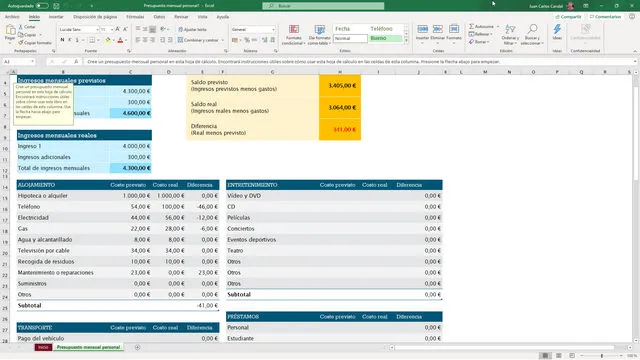The image size is (640, 360).
Task: Click the Buscar search box
Action: coord(323,6)
